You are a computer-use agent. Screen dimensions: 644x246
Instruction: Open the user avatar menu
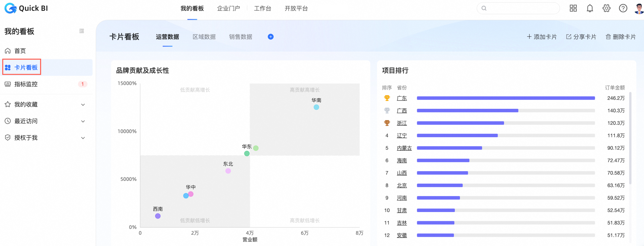pos(639,8)
